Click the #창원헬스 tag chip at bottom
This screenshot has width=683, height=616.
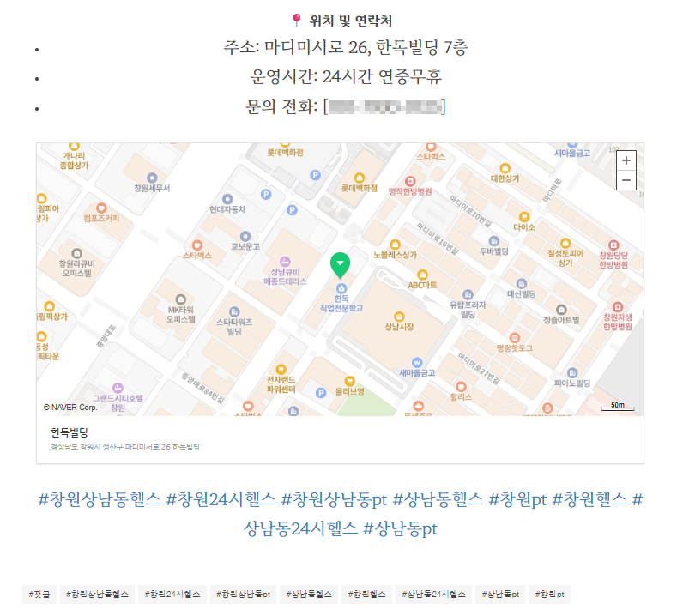[366, 595]
